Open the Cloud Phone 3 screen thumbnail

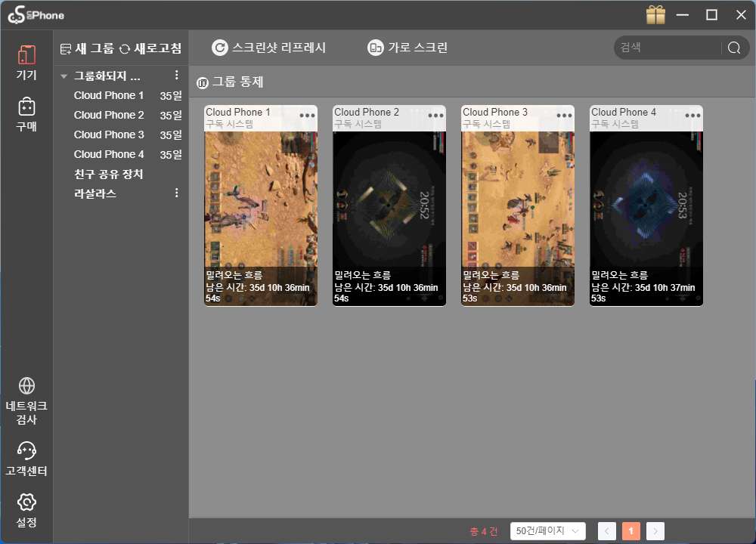coord(518,206)
